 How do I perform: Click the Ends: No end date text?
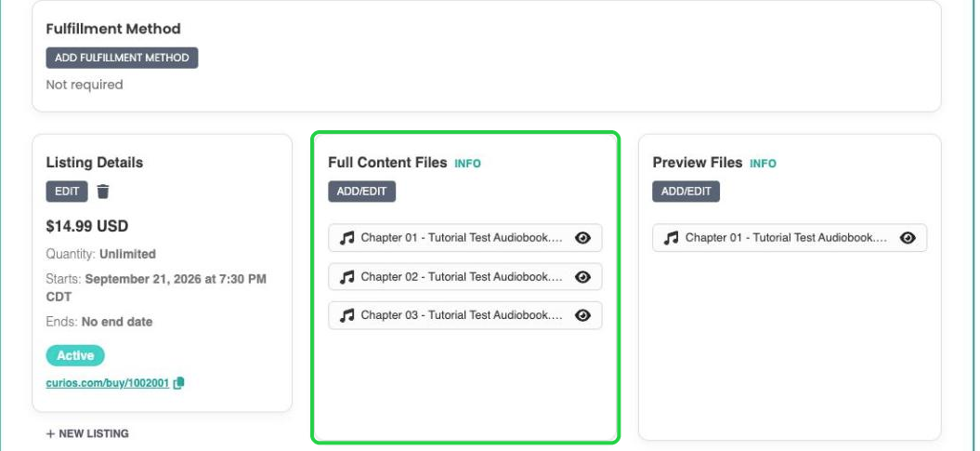(99, 322)
